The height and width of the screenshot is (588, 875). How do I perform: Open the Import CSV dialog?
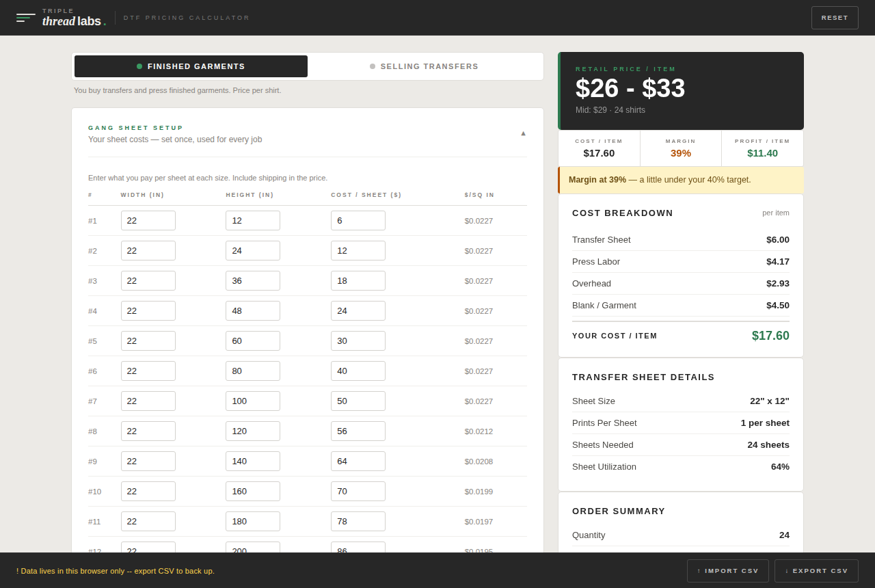[x=728, y=571]
